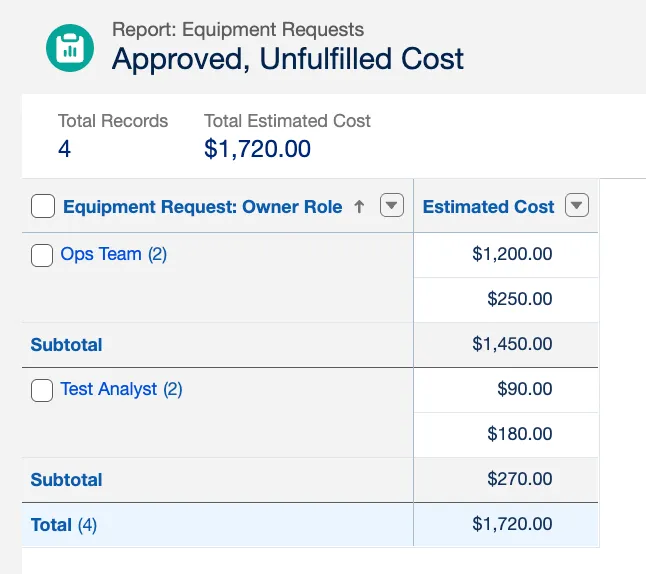This screenshot has height=574, width=646.
Task: Open the Test Analyst (2) link
Action: pyautogui.click(x=122, y=389)
